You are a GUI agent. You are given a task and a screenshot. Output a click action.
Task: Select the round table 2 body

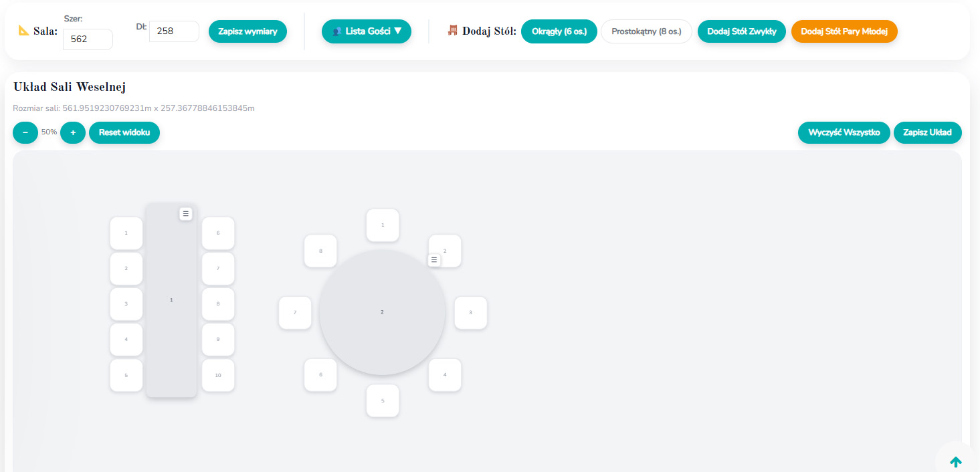coord(382,328)
